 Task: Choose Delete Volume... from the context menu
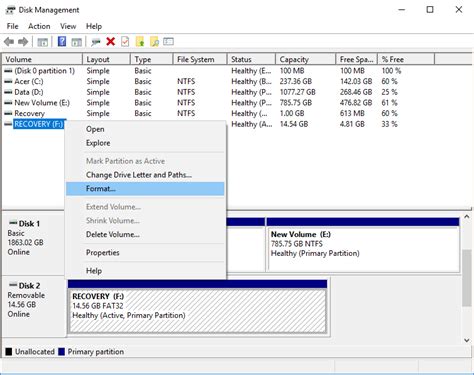pos(145,234)
